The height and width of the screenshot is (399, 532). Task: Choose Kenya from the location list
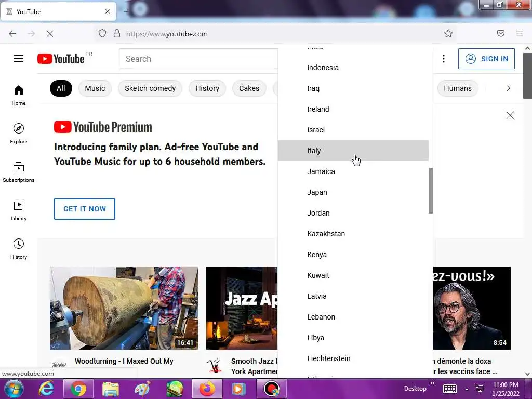[353, 255]
